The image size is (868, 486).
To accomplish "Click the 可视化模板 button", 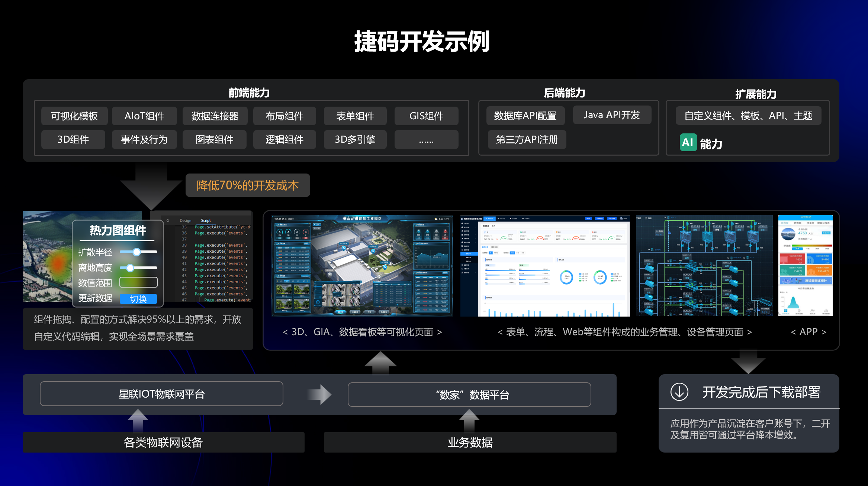I will (x=74, y=116).
